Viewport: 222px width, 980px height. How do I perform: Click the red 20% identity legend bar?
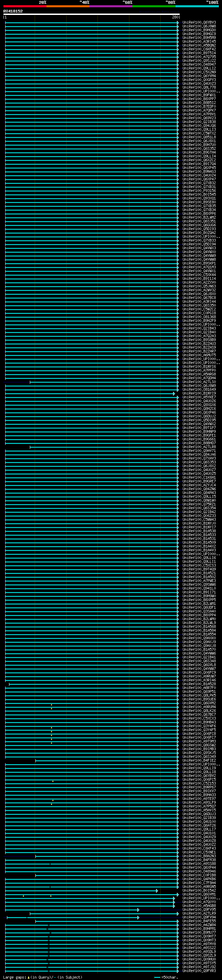click(25, 6)
